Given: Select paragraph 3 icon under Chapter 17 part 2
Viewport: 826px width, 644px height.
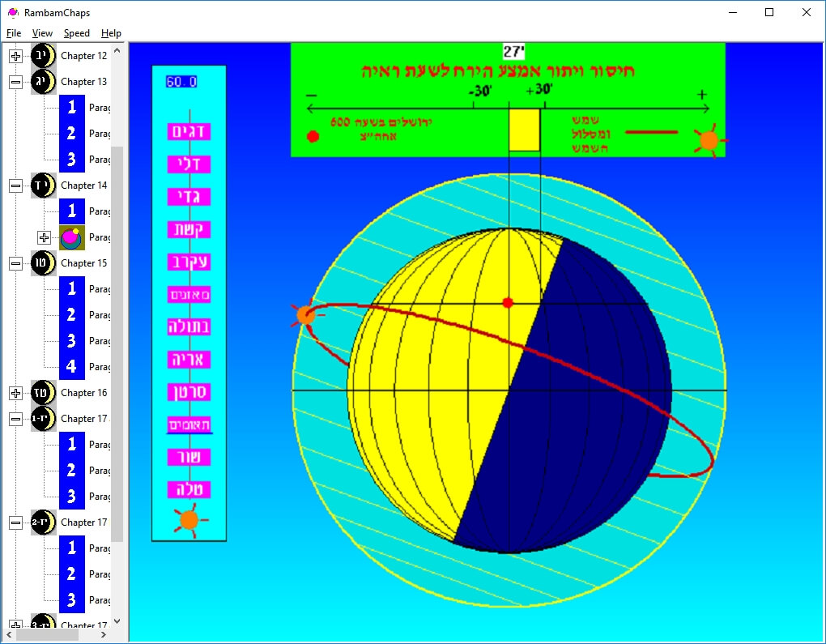Looking at the screenshot, I should click(x=71, y=600).
